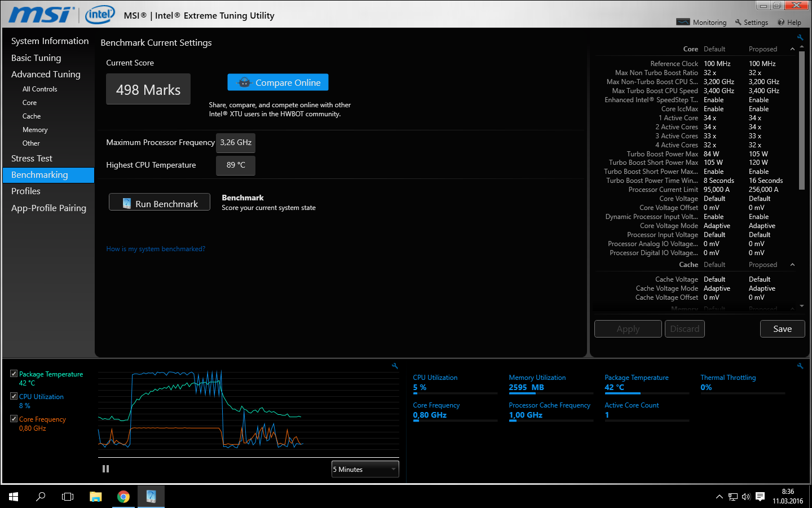Open Help in the top toolbar
The width and height of the screenshot is (812, 508).
coord(789,23)
